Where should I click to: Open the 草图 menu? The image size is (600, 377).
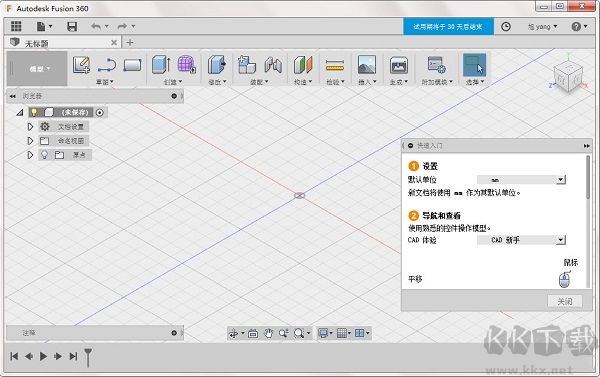click(104, 82)
